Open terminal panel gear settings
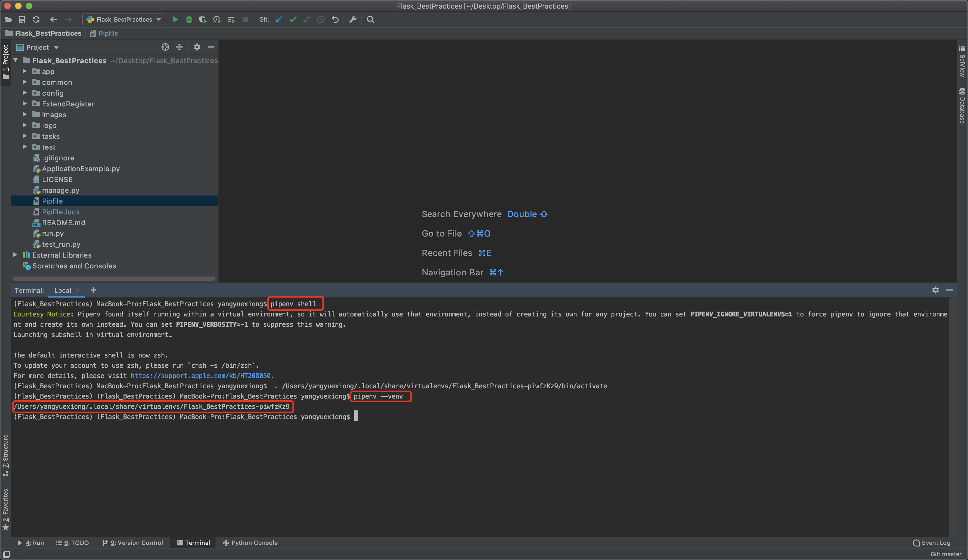Viewport: 968px width, 560px height. click(x=935, y=290)
